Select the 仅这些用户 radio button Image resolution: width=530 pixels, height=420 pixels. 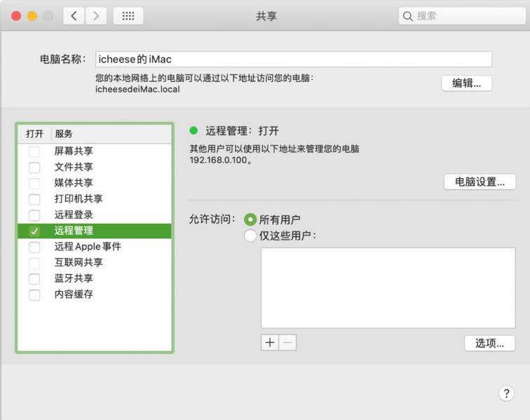250,236
